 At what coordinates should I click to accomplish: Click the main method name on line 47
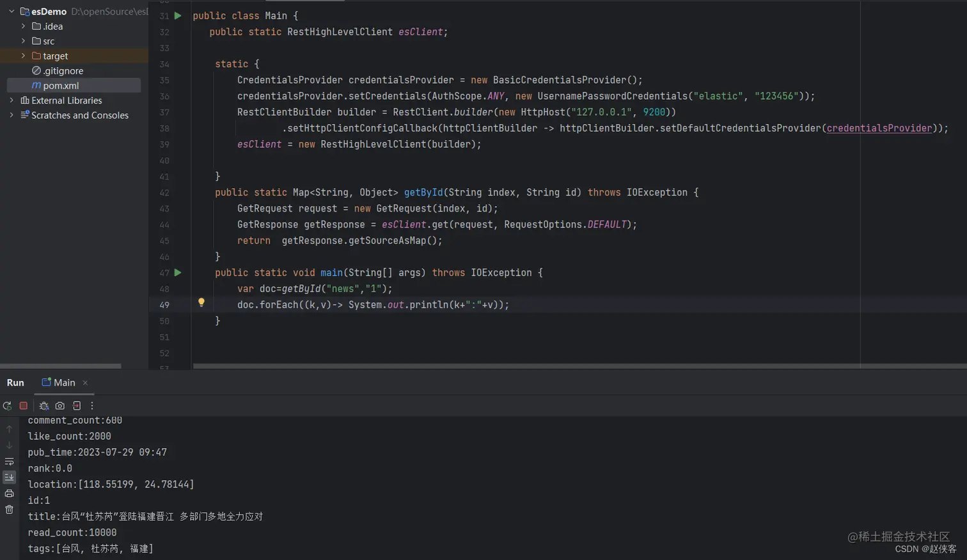click(x=332, y=273)
